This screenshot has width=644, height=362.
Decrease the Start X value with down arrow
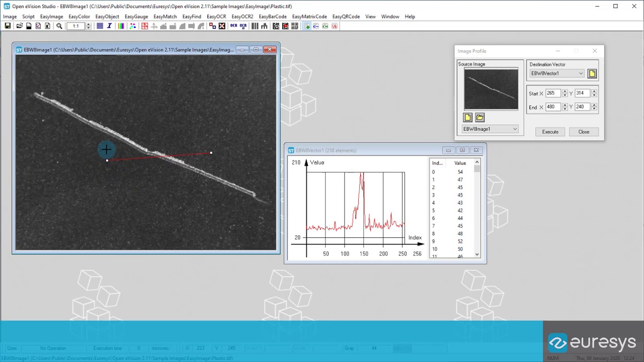coord(565,96)
